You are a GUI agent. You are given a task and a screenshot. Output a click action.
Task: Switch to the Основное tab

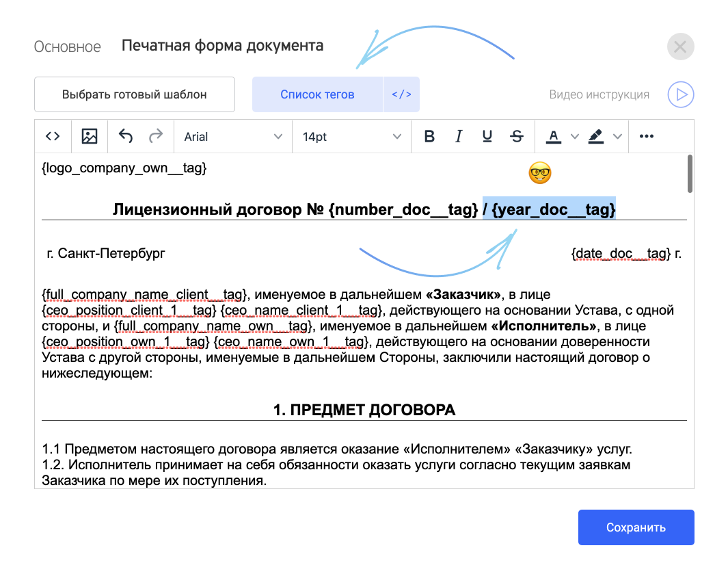pyautogui.click(x=67, y=47)
